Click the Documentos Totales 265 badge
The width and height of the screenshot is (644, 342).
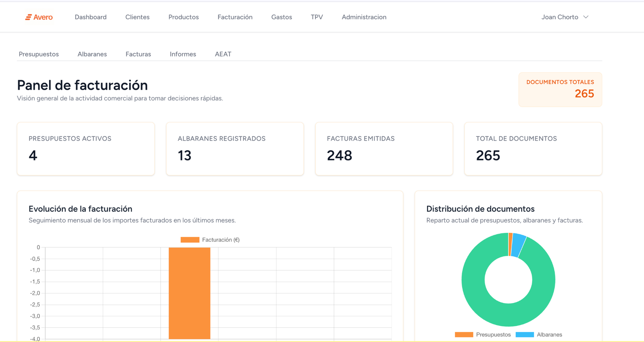pos(560,89)
